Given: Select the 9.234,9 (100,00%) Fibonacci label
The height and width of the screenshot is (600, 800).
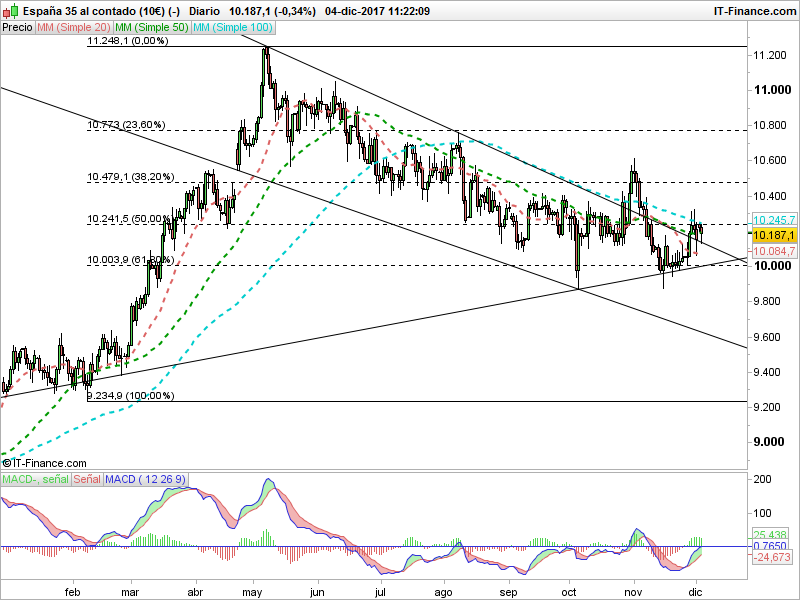Looking at the screenshot, I should tap(131, 395).
